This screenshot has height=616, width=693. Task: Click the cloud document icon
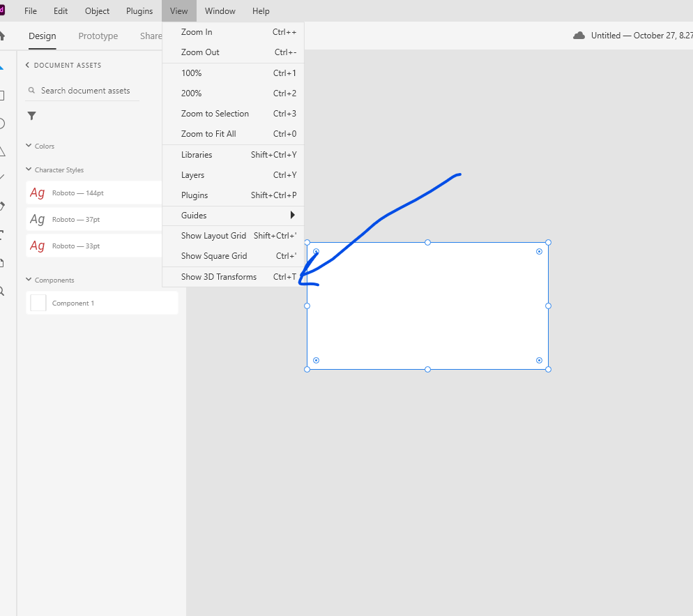(x=579, y=36)
